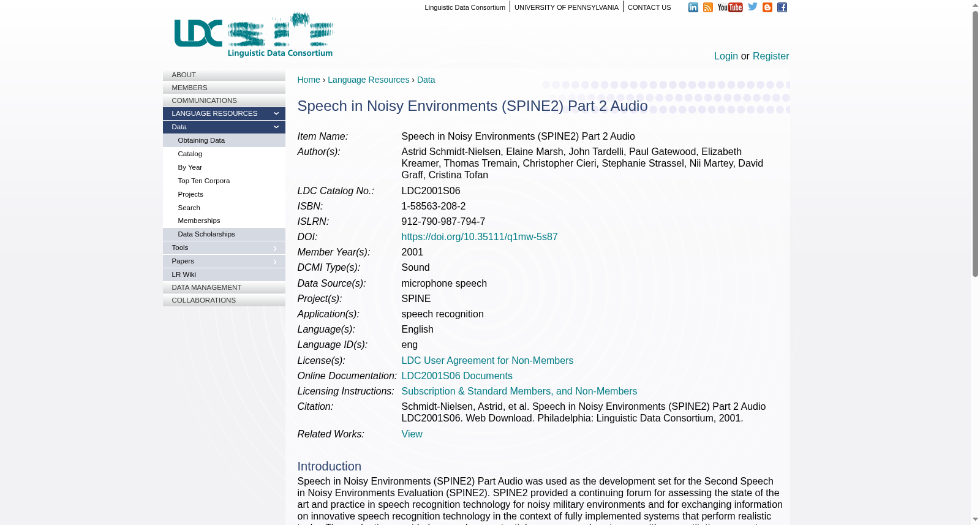Collapse the Language Resources chevron arrow
This screenshot has height=525, width=980.
pyautogui.click(x=276, y=113)
